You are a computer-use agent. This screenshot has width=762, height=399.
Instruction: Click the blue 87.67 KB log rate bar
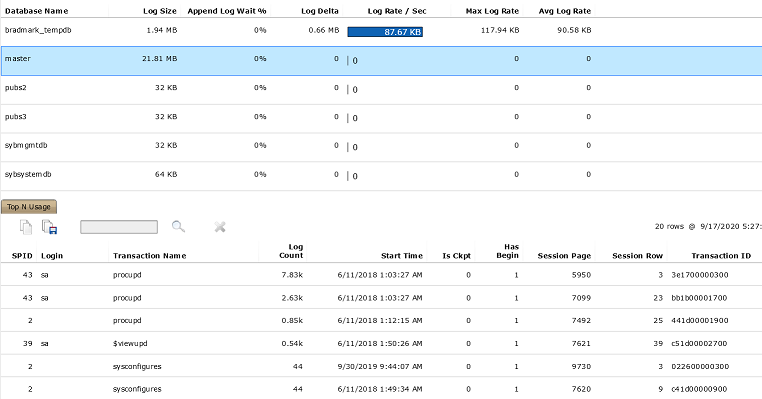tap(385, 32)
